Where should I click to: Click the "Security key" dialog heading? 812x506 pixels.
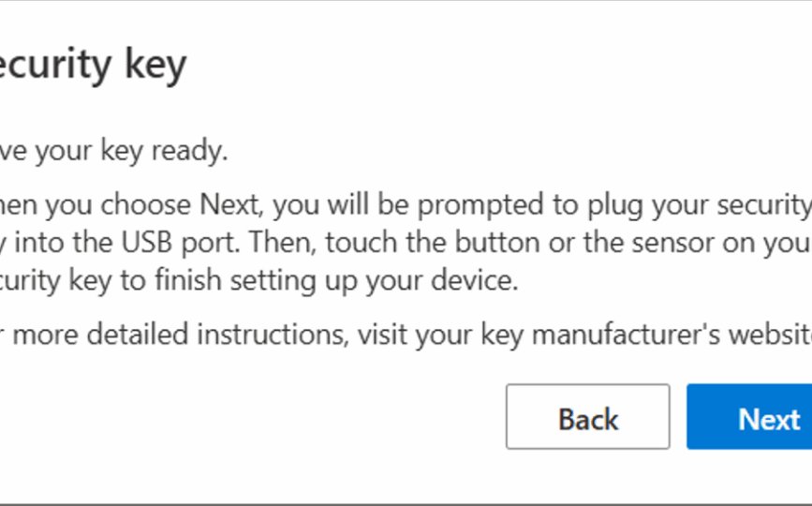[93, 65]
